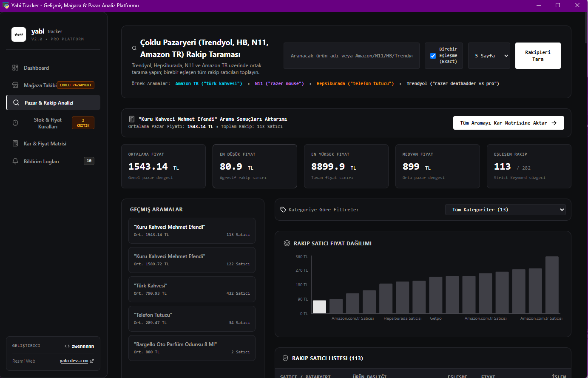The width and height of the screenshot is (588, 378).
Task: Click the Rakipleri Tara button
Action: click(538, 56)
